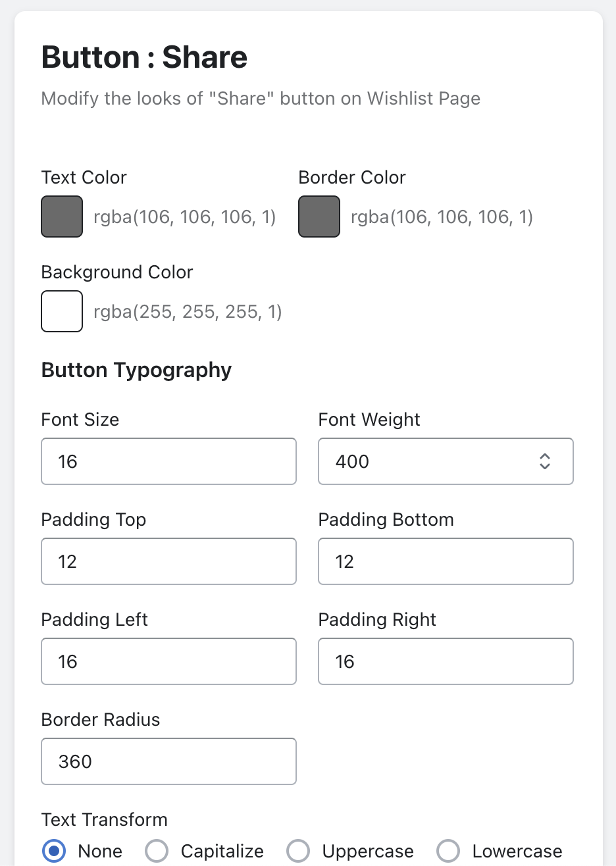Click the Font Weight select arrows icon
Image resolution: width=616 pixels, height=866 pixels.
coord(545,461)
